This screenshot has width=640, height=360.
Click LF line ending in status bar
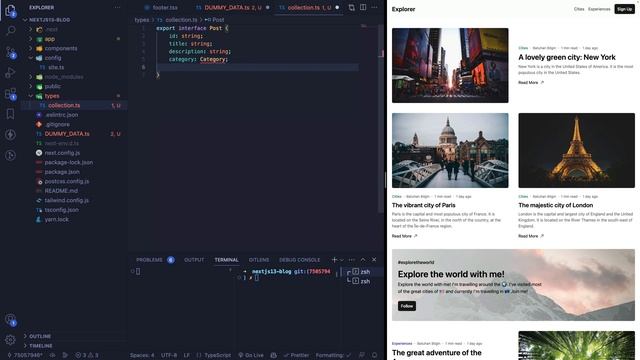(x=187, y=355)
